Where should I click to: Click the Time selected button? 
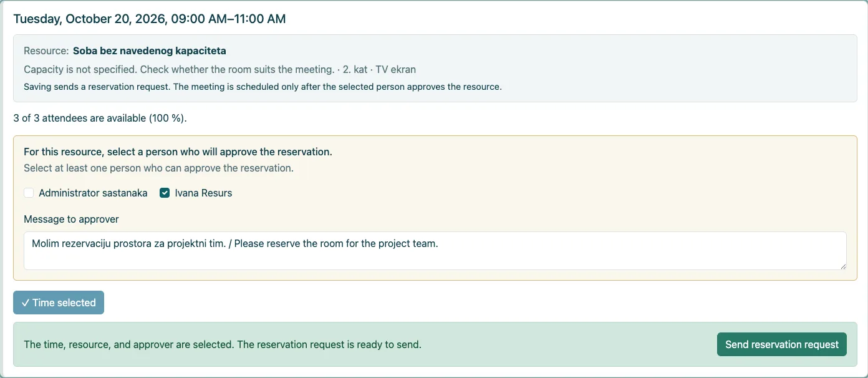tap(59, 303)
